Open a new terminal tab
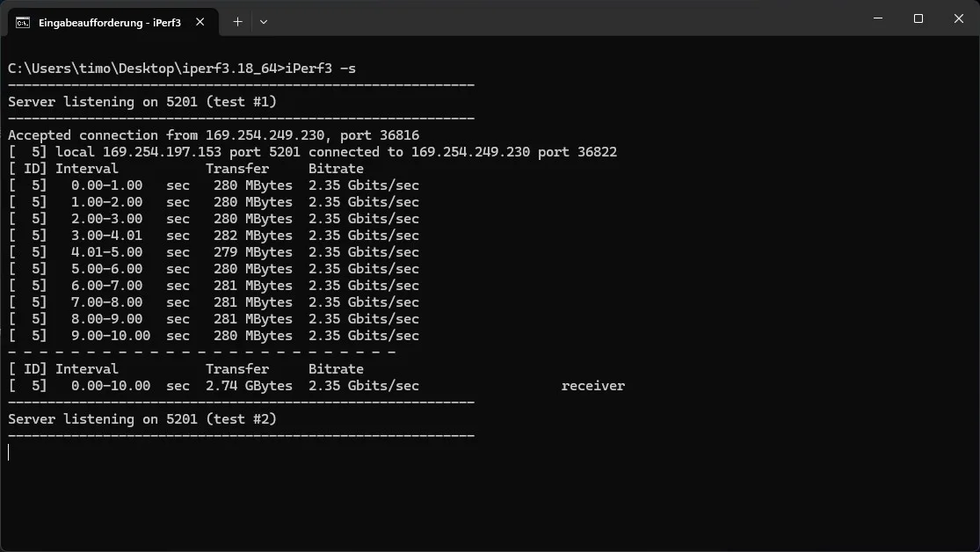 coord(237,22)
